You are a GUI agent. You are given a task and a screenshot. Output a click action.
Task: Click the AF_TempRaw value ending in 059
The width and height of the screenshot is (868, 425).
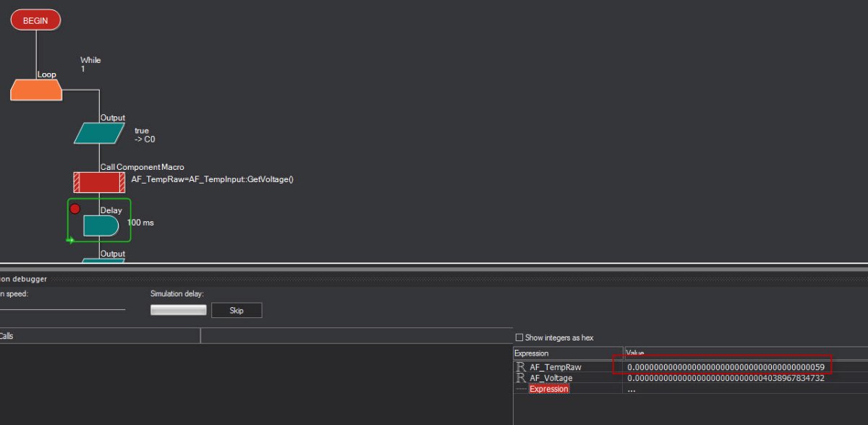coord(726,367)
